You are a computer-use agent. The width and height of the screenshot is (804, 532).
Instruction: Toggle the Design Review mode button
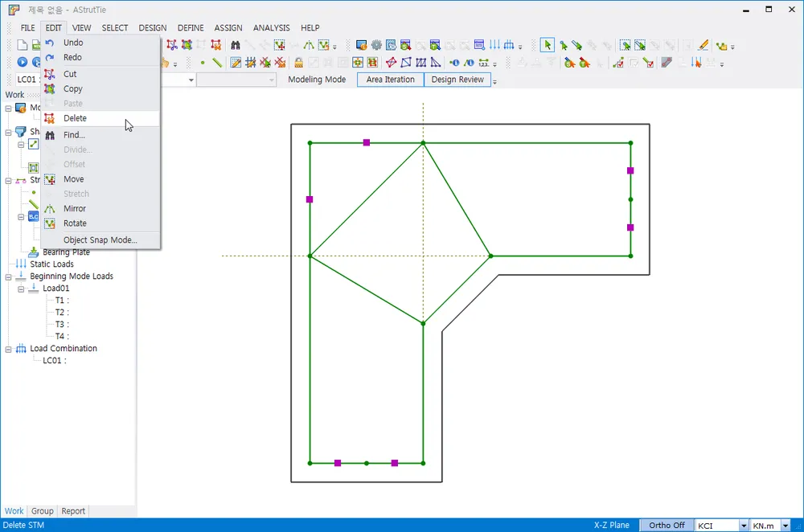(x=457, y=80)
